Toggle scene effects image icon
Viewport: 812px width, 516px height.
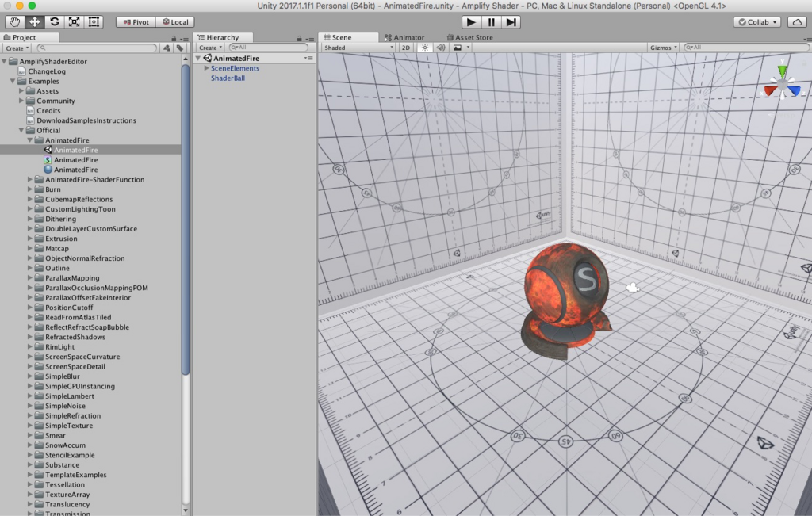click(458, 47)
